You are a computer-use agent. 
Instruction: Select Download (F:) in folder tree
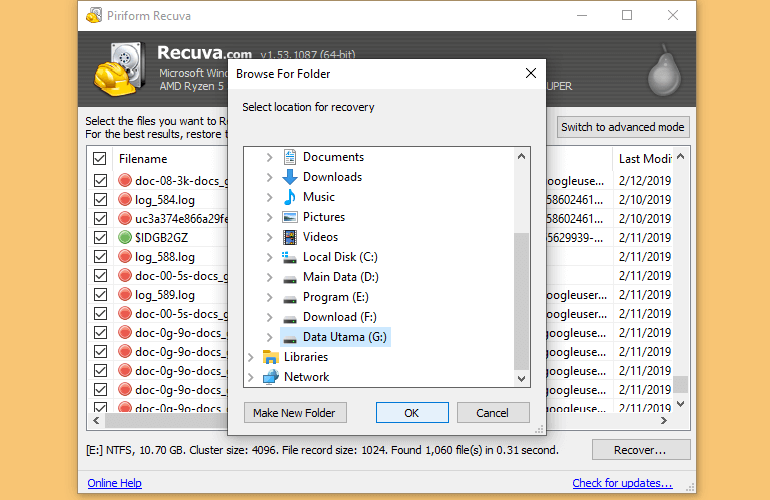click(x=340, y=317)
